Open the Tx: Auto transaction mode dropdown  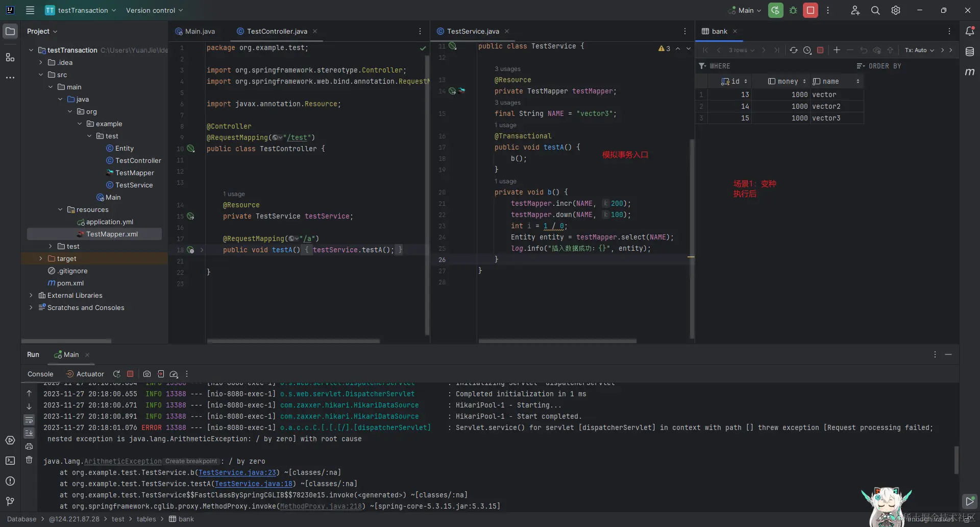(x=919, y=50)
